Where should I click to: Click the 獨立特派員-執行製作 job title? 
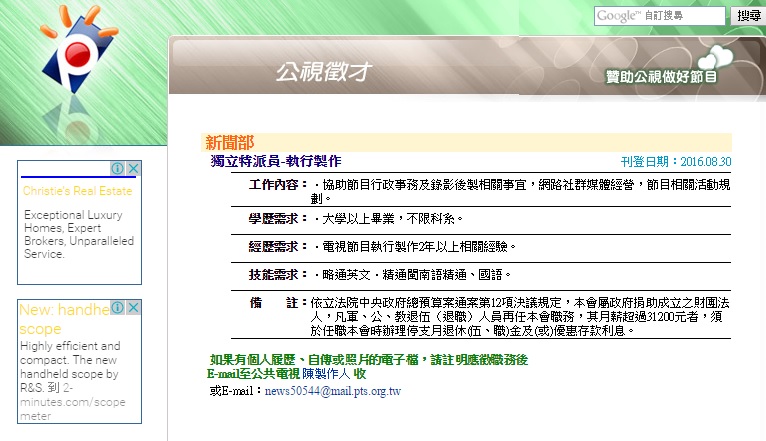[276, 161]
